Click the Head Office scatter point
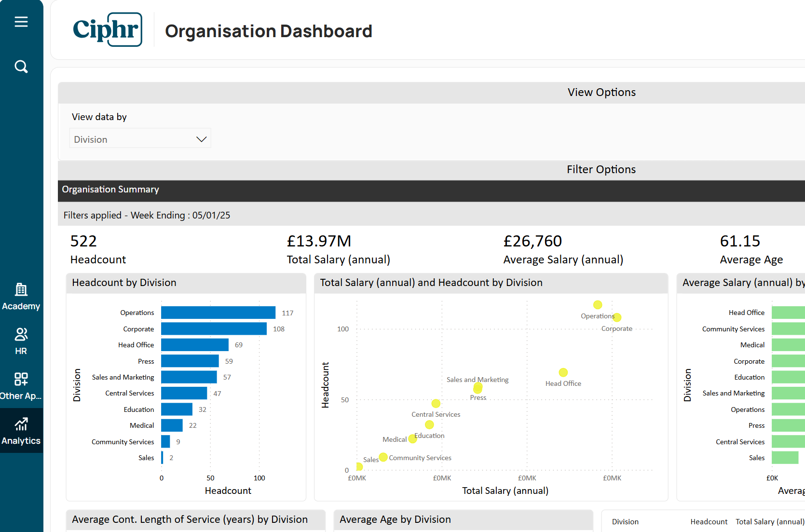 (563, 372)
